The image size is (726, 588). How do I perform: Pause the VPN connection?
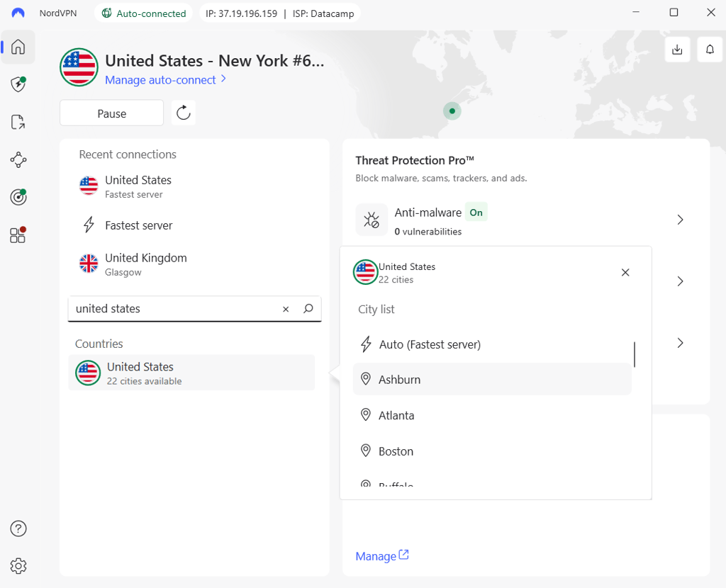tap(111, 113)
